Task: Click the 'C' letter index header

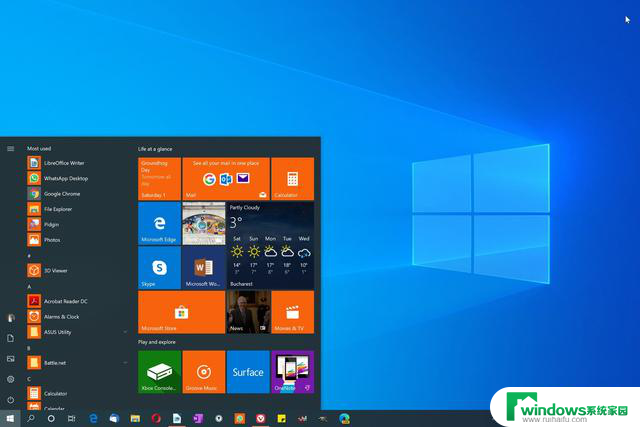Action: coord(29,379)
